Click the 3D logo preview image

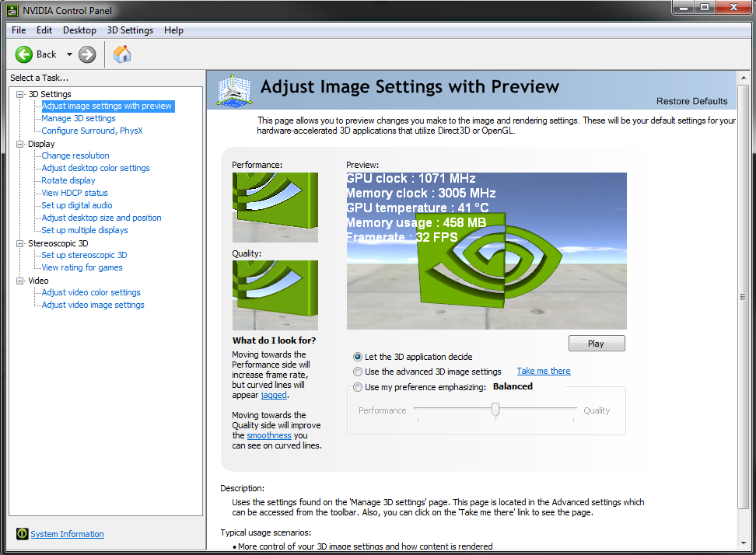click(x=486, y=251)
